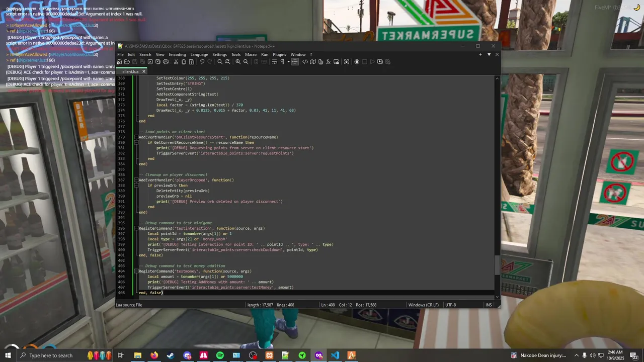Click the Windows Start button
The width and height of the screenshot is (644, 362).
pyautogui.click(x=8, y=355)
